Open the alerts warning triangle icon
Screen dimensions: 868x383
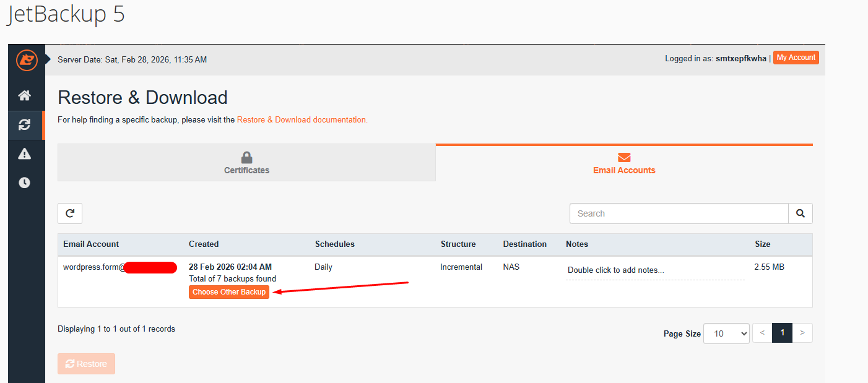25,153
